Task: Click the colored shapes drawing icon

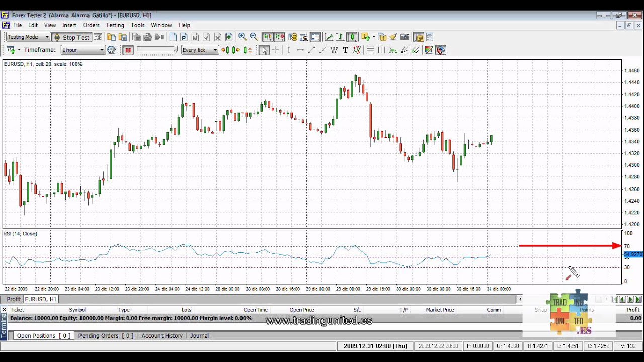Action: pos(429,50)
